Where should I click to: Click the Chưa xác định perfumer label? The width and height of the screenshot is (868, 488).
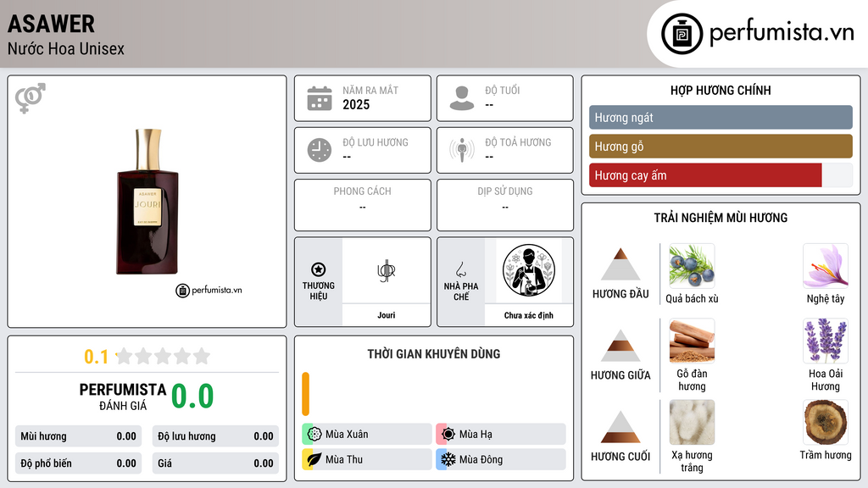[x=529, y=315]
